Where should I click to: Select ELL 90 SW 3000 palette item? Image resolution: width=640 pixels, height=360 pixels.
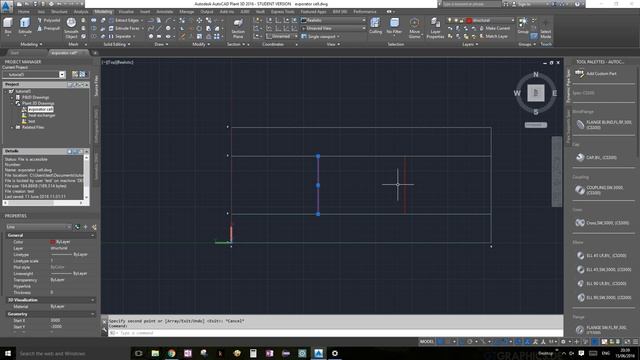(604, 298)
